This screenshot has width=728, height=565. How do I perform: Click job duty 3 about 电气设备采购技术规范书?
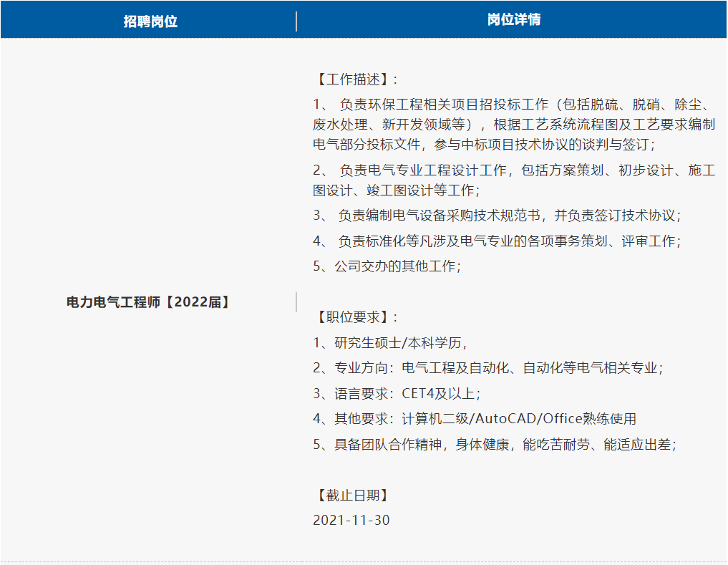pyautogui.click(x=498, y=215)
